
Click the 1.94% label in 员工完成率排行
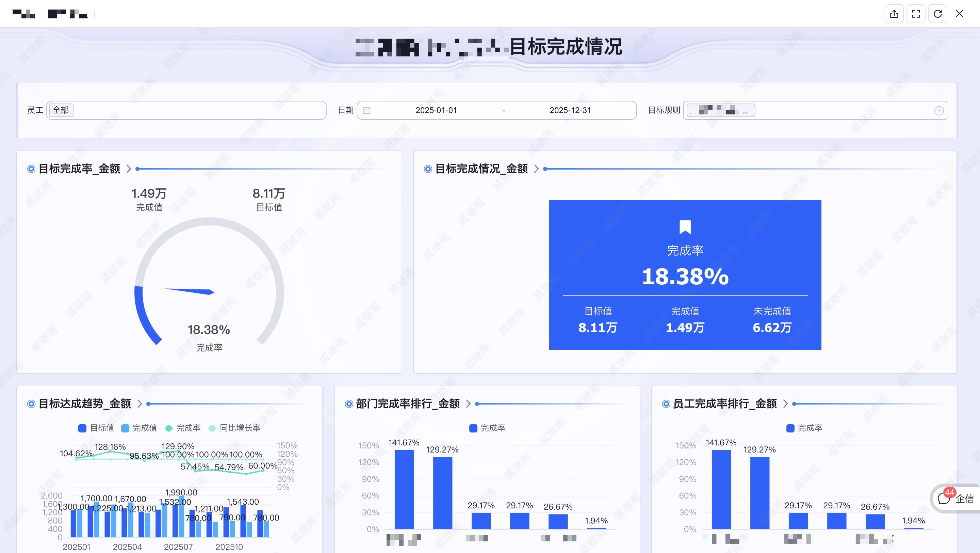tap(913, 521)
